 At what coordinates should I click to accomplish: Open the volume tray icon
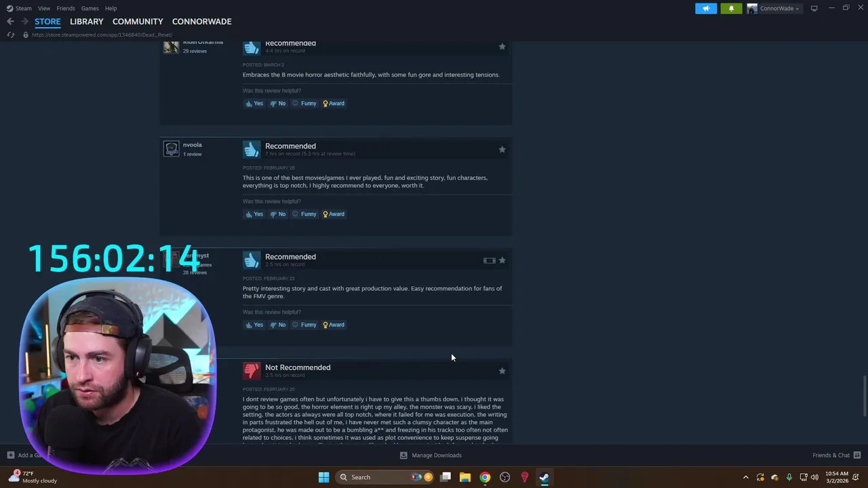814,477
